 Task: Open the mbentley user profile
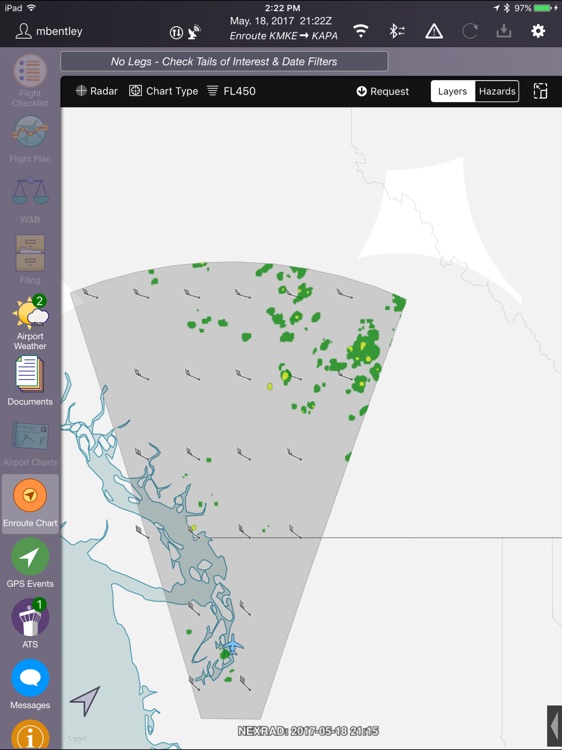pyautogui.click(x=49, y=31)
